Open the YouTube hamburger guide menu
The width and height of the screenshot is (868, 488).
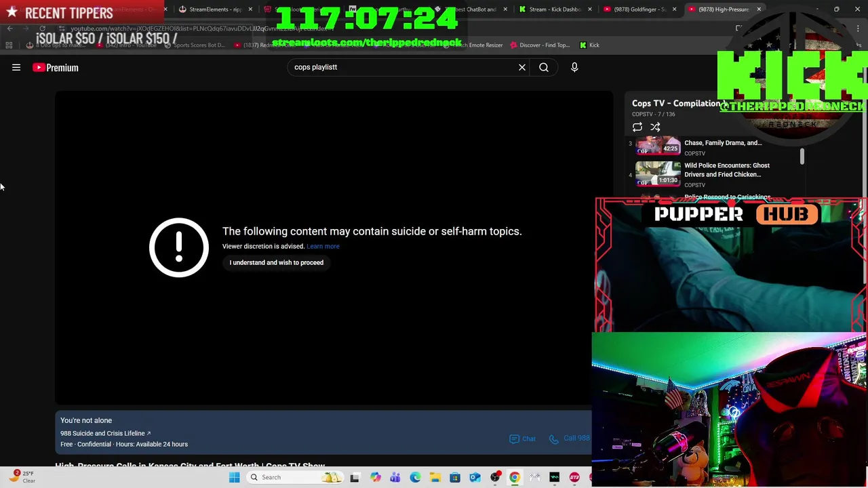click(16, 67)
